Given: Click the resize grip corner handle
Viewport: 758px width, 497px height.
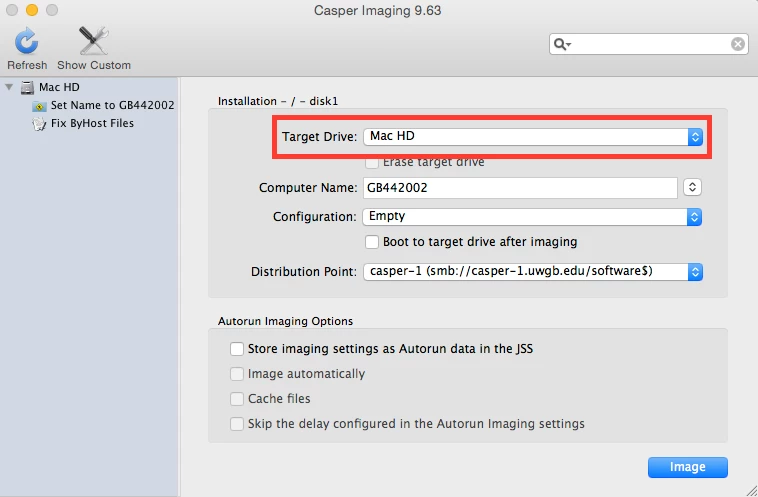Looking at the screenshot, I should click(x=751, y=490).
